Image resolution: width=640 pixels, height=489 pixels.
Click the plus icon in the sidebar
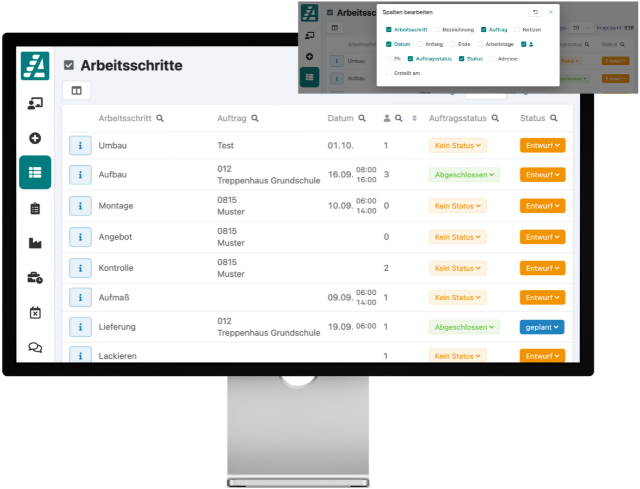tap(35, 137)
